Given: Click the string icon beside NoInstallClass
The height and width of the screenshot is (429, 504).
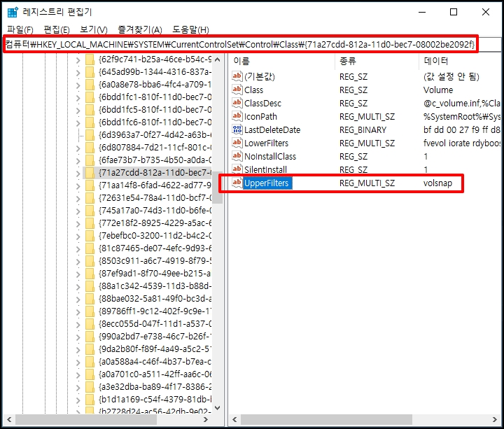Looking at the screenshot, I should pos(237,156).
